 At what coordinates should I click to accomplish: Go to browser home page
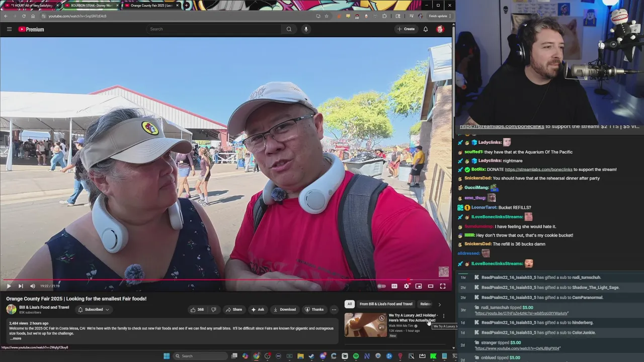click(x=33, y=16)
